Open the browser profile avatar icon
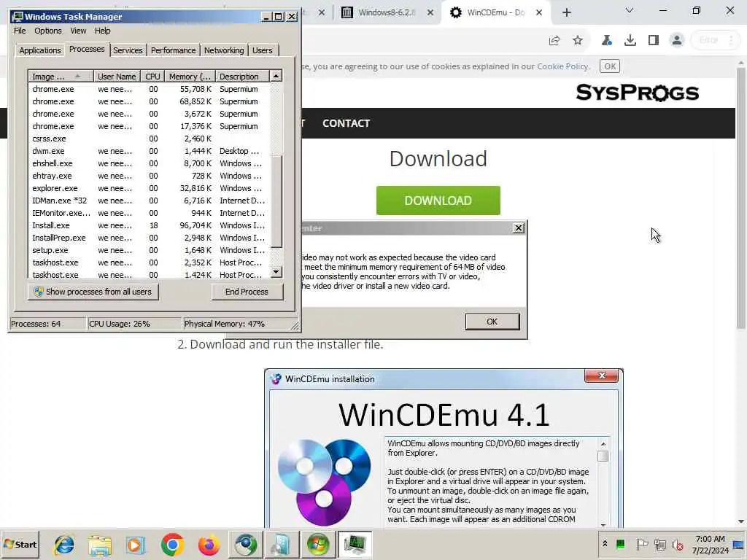Image resolution: width=747 pixels, height=560 pixels. (676, 40)
